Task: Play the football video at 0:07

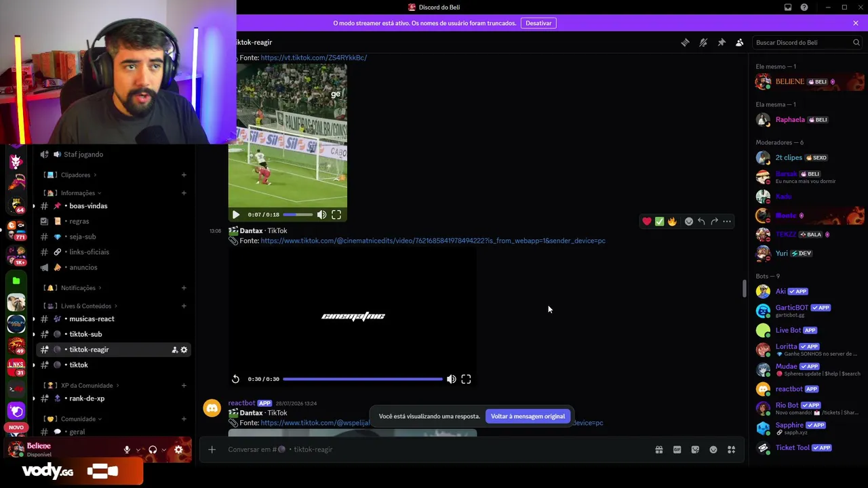Action: pos(236,215)
